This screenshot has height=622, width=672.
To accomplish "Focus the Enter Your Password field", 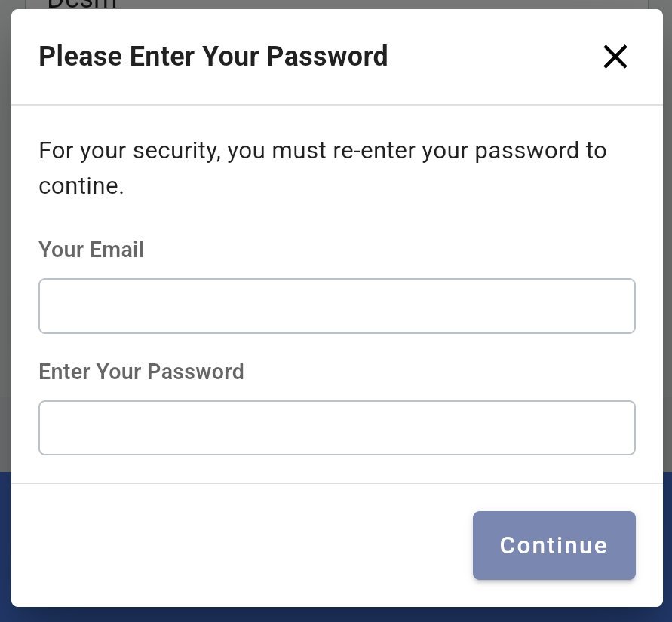I will click(336, 427).
